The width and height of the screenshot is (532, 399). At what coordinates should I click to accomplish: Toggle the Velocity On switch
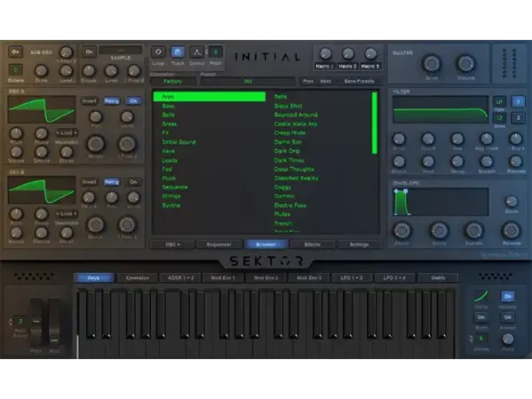coord(507,296)
